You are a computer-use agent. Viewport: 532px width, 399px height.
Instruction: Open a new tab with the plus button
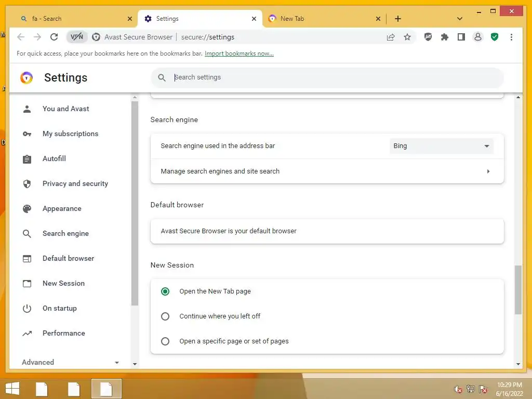pyautogui.click(x=398, y=19)
